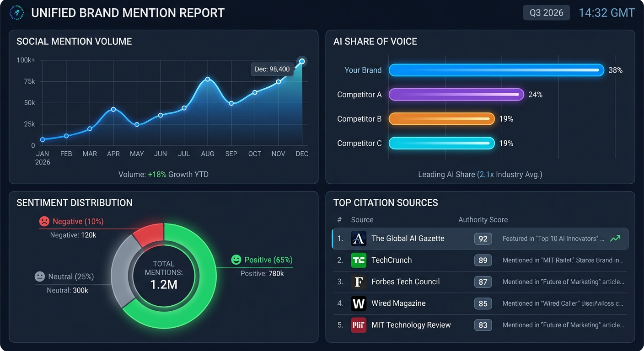
Task: Click the TechCrunch source icon
Action: 359,260
